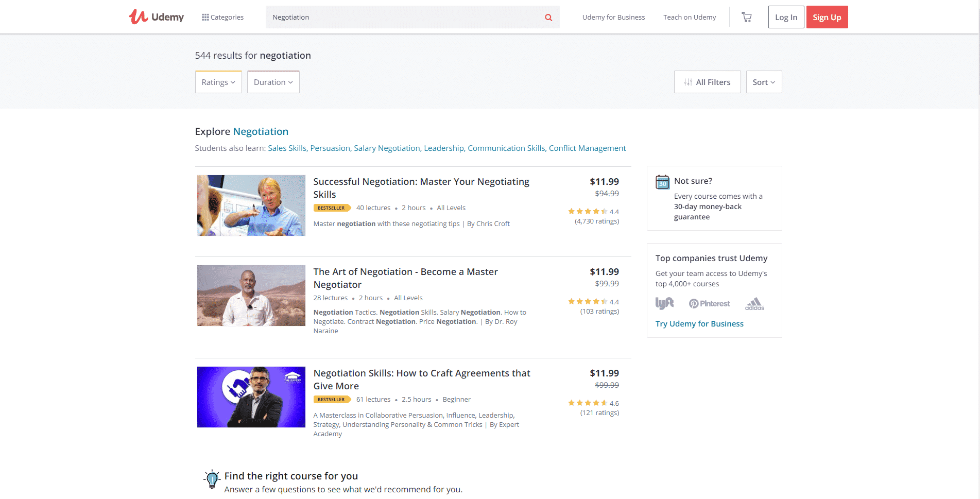Viewport: 980px width, 499px height.
Task: Open the shopping cart
Action: coord(746,17)
